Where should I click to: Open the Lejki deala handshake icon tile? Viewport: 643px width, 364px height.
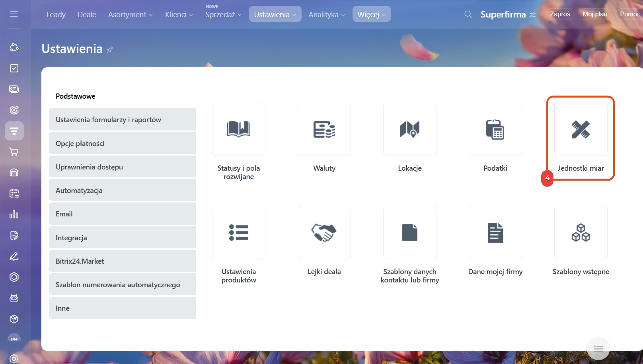324,232
